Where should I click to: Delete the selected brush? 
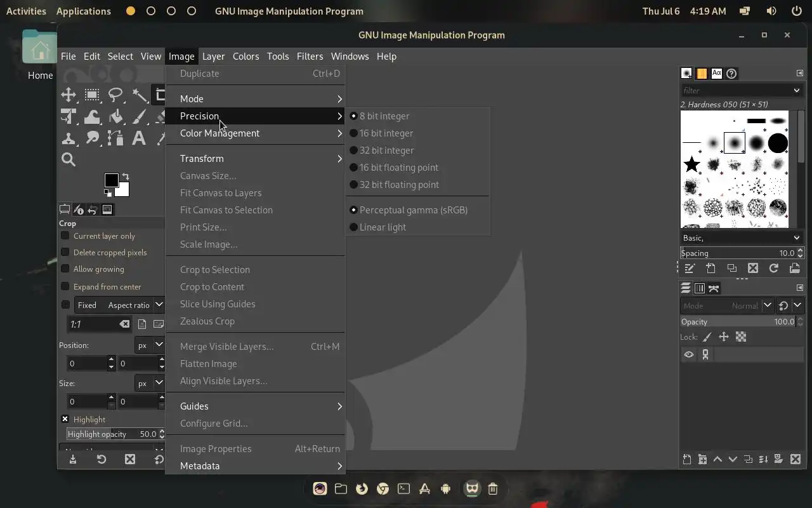coord(753,268)
